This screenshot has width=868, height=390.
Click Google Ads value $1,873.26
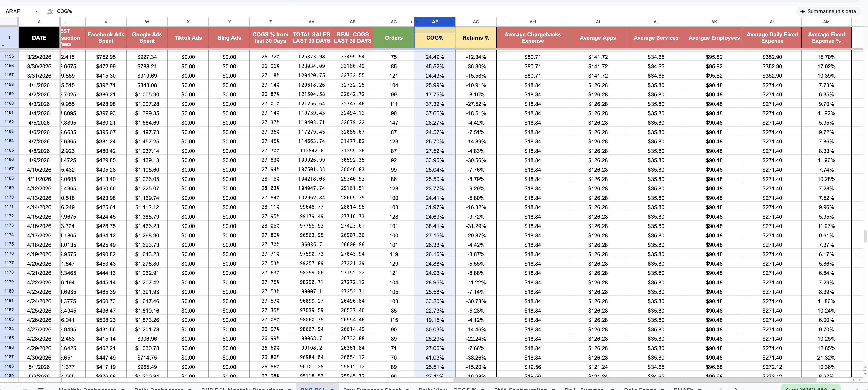coord(147,320)
